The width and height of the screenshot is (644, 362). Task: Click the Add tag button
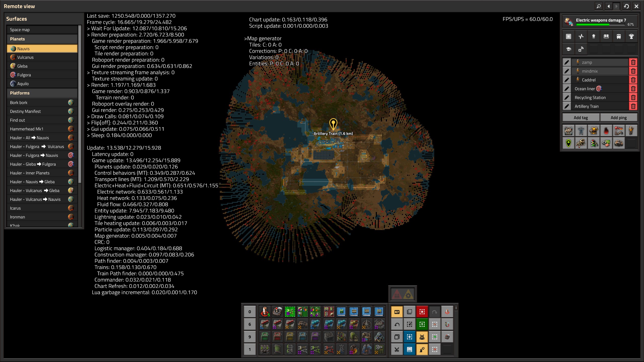tap(581, 118)
